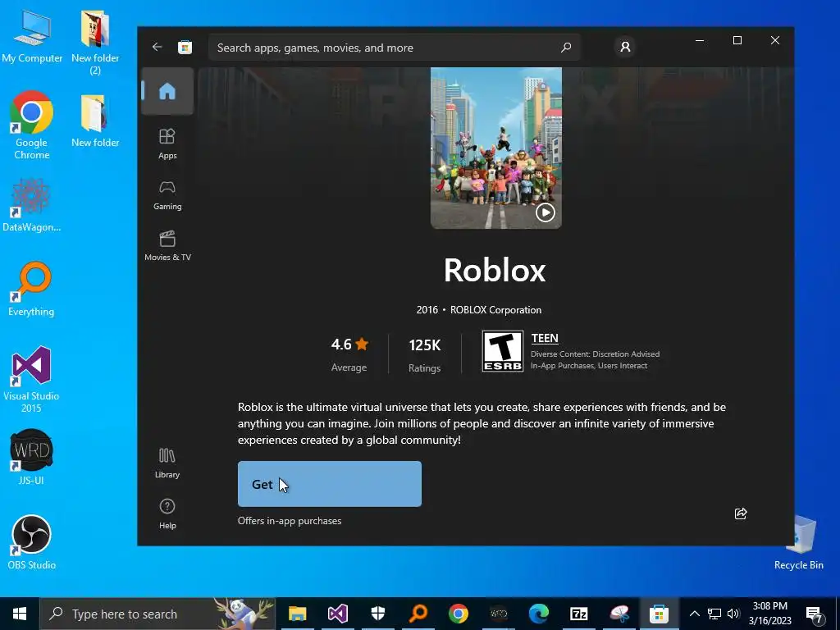Image resolution: width=840 pixels, height=630 pixels.
Task: Open the volume control tray icon
Action: (733, 614)
